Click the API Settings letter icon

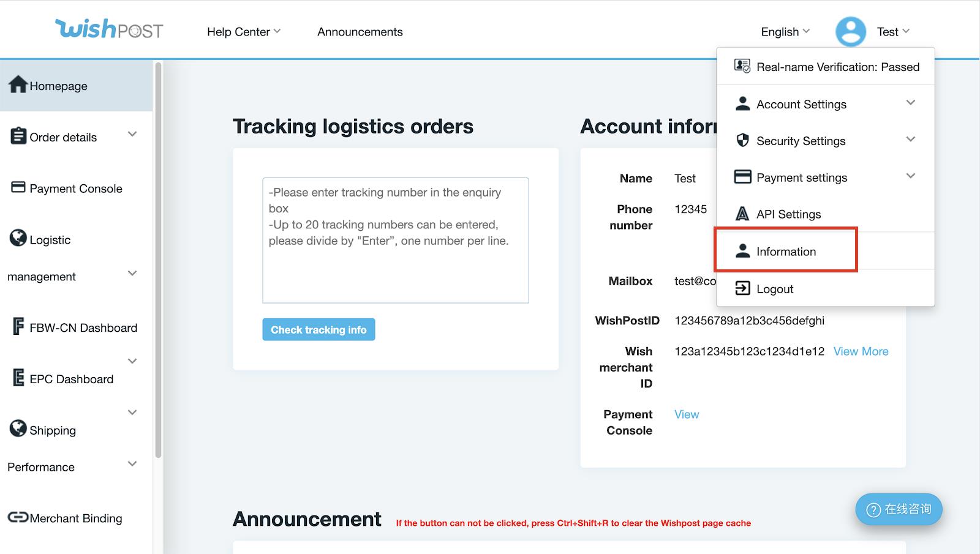point(742,214)
